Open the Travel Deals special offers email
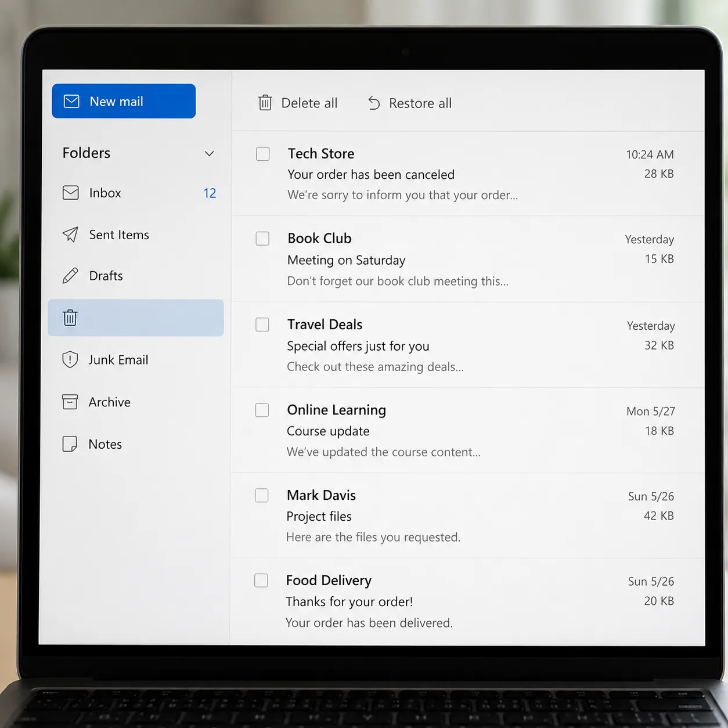Image resolution: width=728 pixels, height=728 pixels. pyautogui.click(x=468, y=345)
